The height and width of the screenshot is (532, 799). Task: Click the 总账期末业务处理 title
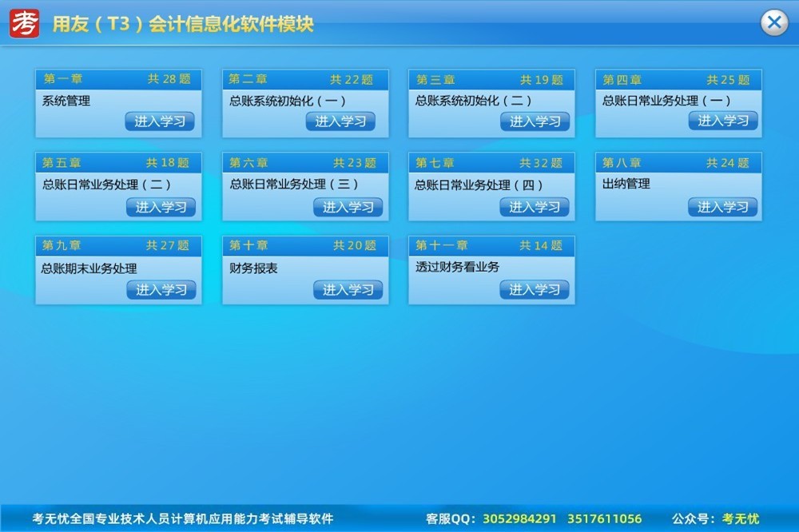point(89,268)
